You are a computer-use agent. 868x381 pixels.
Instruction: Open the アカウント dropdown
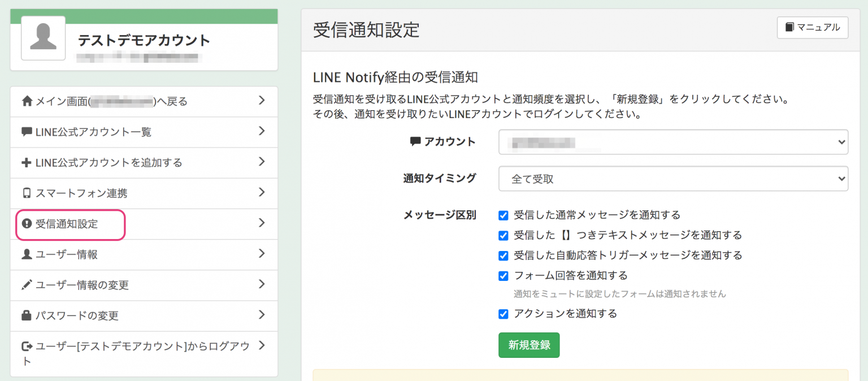[x=673, y=142]
